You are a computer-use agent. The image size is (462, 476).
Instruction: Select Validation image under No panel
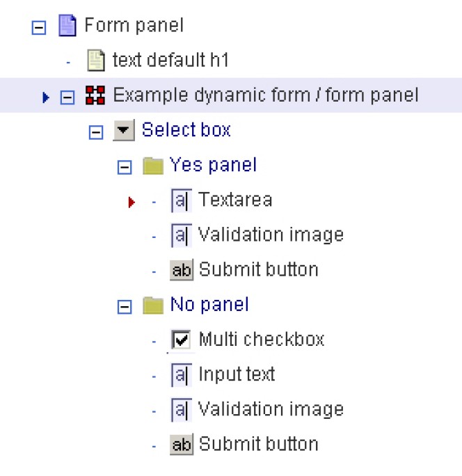coord(271,409)
